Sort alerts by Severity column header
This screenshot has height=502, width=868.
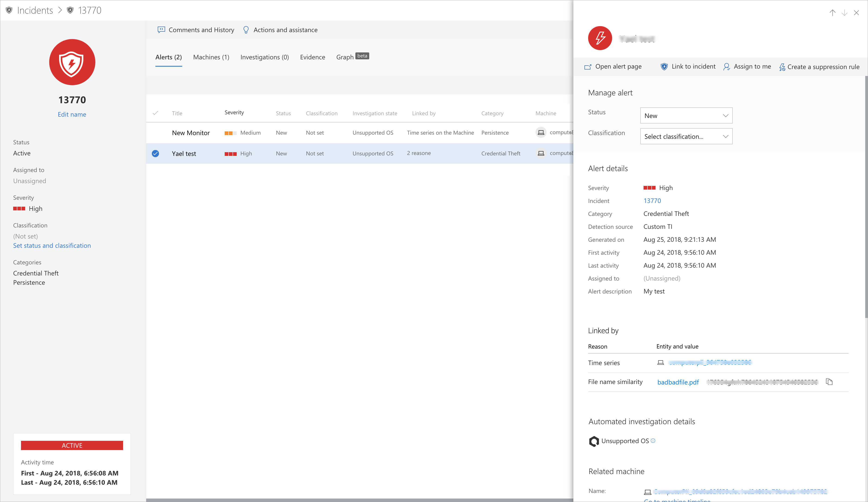coord(234,113)
